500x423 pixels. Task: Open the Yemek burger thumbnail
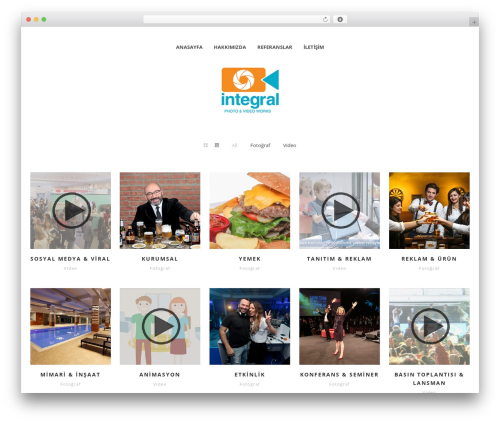click(x=250, y=210)
